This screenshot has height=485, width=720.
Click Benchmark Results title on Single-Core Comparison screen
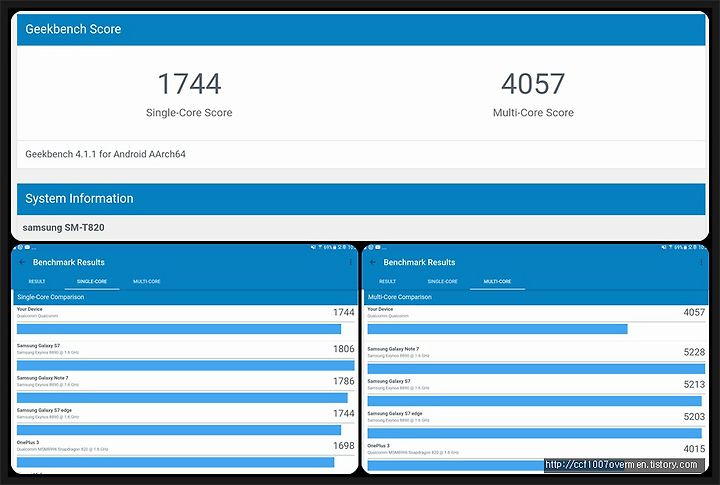(x=69, y=262)
